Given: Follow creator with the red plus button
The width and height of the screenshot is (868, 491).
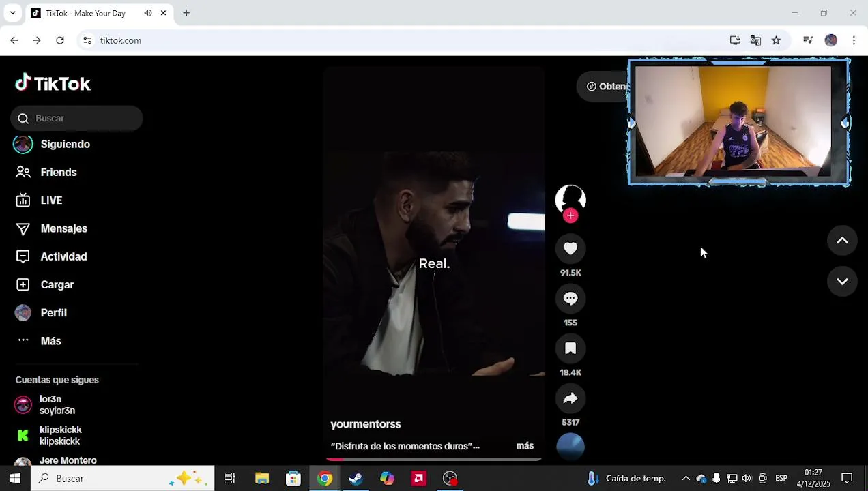Looking at the screenshot, I should [570, 216].
